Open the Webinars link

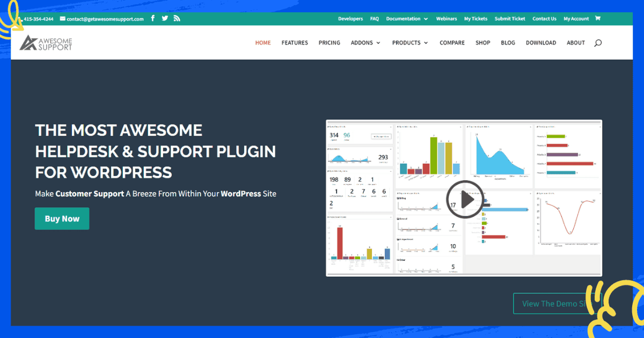447,19
